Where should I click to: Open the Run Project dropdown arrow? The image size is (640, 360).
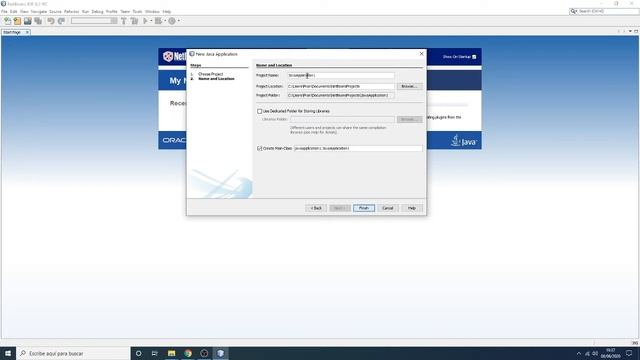(x=151, y=21)
